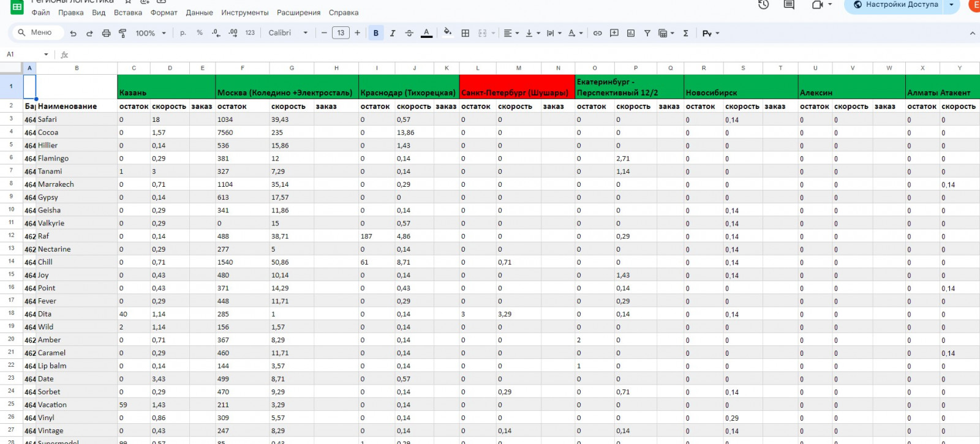Open the Данные menu
Image resolution: width=980 pixels, height=444 pixels.
pos(200,13)
